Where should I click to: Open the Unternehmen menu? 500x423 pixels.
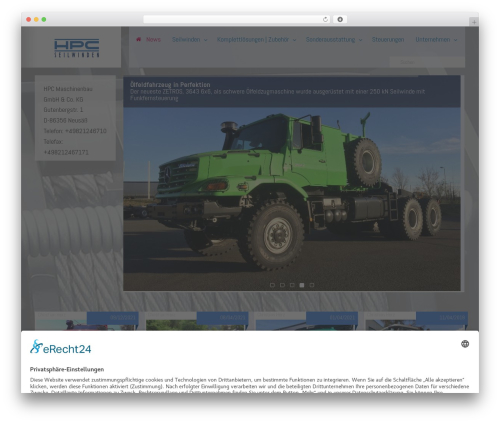point(433,39)
